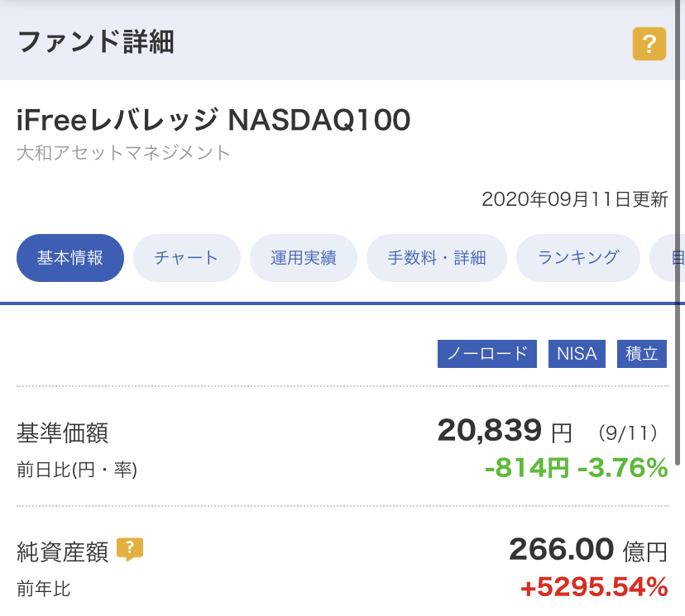Open the 手数料・詳細 tab
The width and height of the screenshot is (685, 616).
pos(437,258)
